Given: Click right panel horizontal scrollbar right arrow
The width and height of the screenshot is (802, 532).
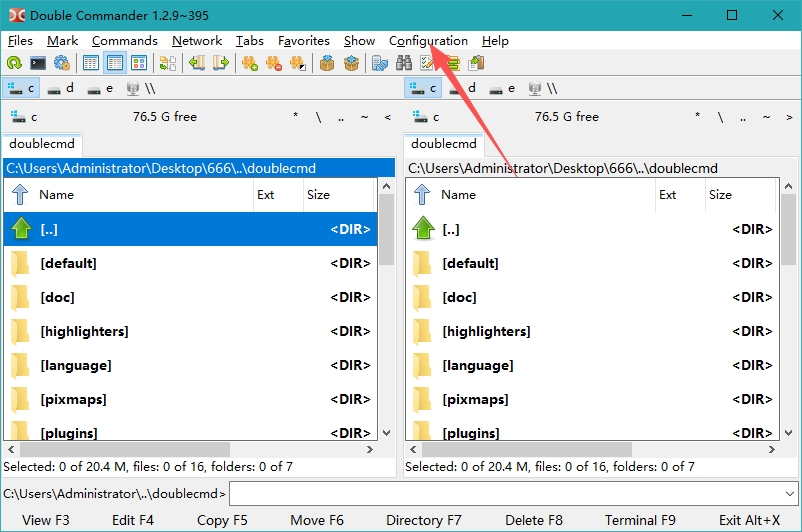Looking at the screenshot, I should point(771,450).
